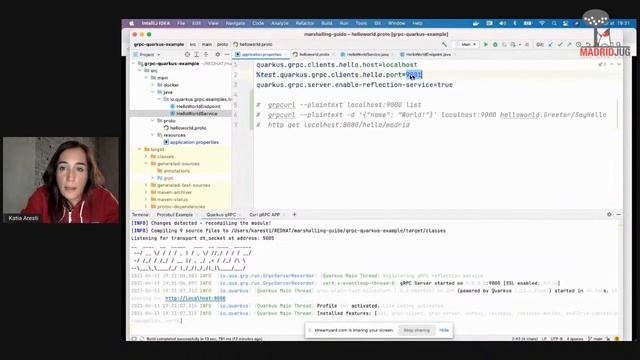Select the maven-archiver folder
The width and height of the screenshot is (640, 360).
pyautogui.click(x=174, y=192)
